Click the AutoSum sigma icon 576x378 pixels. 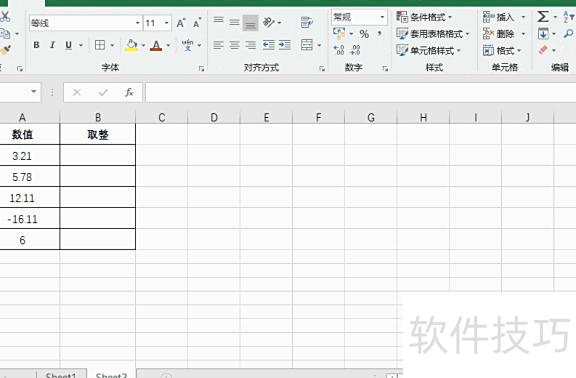(x=543, y=17)
